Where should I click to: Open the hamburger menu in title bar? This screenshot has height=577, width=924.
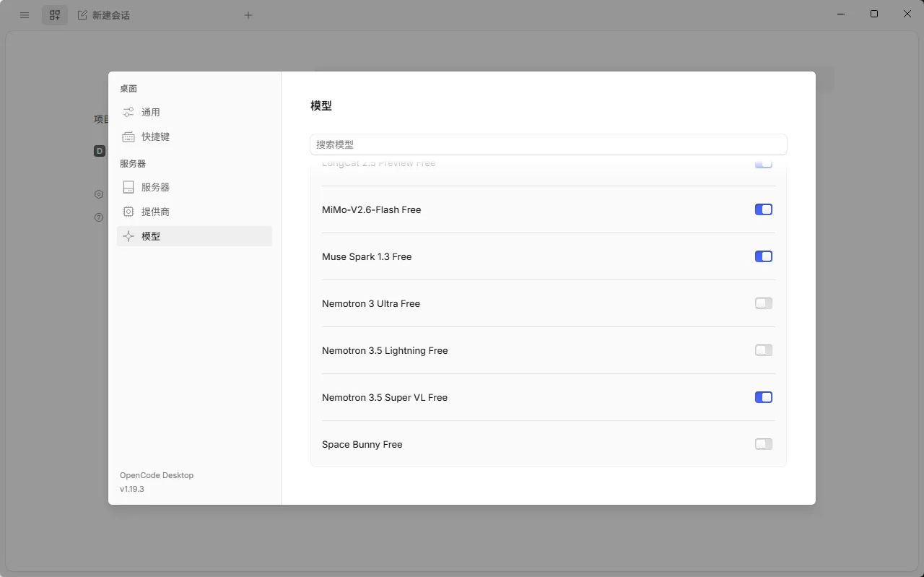tap(25, 15)
